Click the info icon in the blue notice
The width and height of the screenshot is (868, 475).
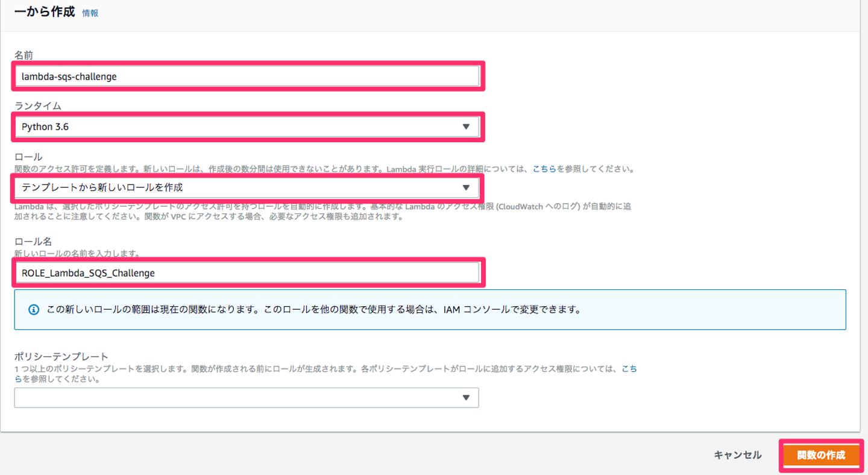pyautogui.click(x=34, y=310)
